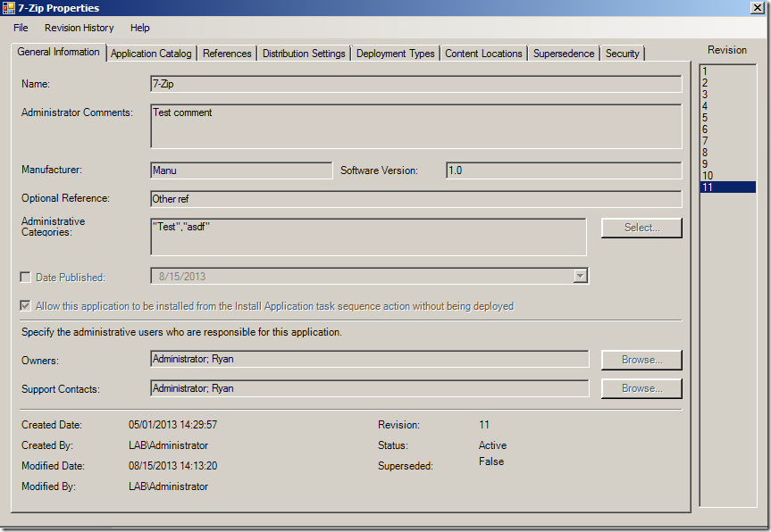Switch to the Security tab
This screenshot has width=771, height=532.
pyautogui.click(x=623, y=54)
